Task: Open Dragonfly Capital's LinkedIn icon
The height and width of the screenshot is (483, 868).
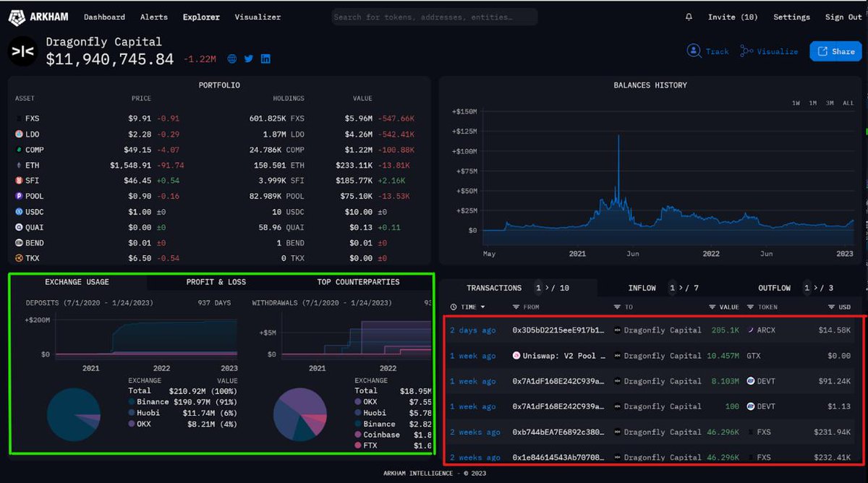Action: coord(265,59)
